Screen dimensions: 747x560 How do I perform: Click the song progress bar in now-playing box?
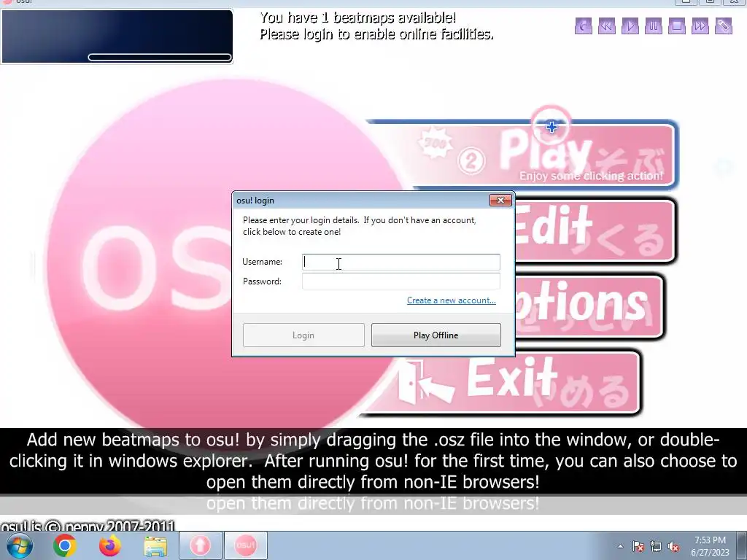point(160,57)
